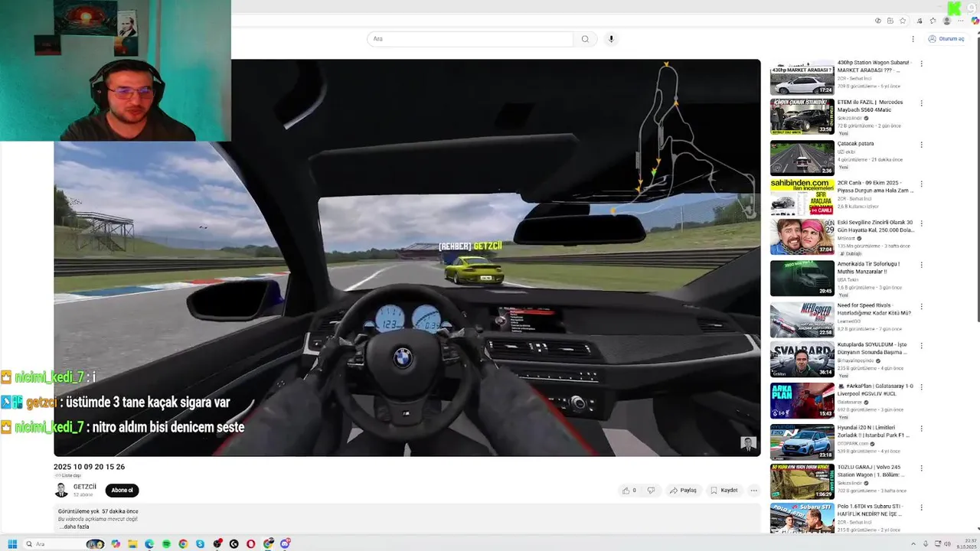The width and height of the screenshot is (980, 551).
Task: Dislike the video with thumbs-down icon
Action: [x=651, y=491]
